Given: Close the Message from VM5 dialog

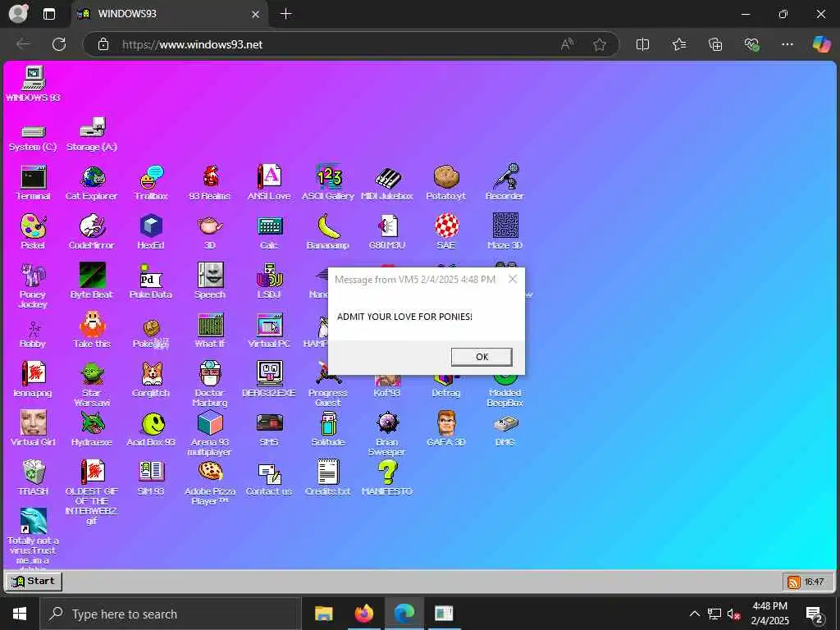Looking at the screenshot, I should pyautogui.click(x=513, y=279).
